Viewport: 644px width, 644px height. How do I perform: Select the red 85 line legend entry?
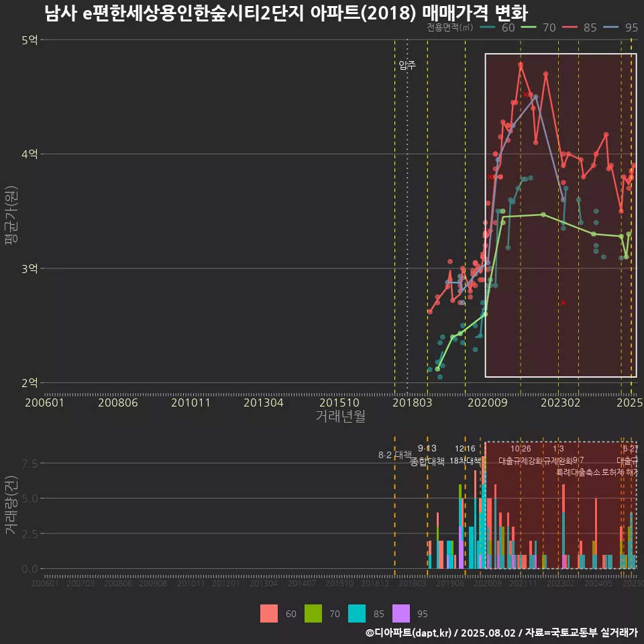click(580, 28)
